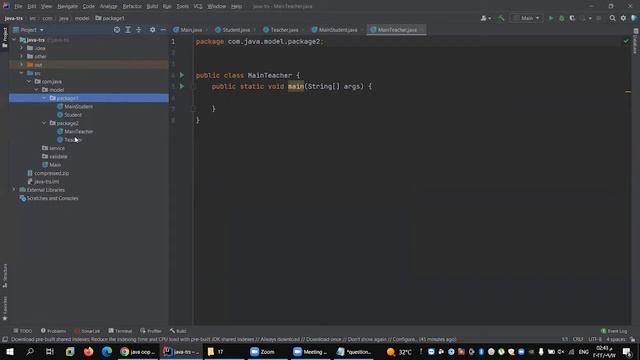Click Run with Coverage icon

point(572,18)
